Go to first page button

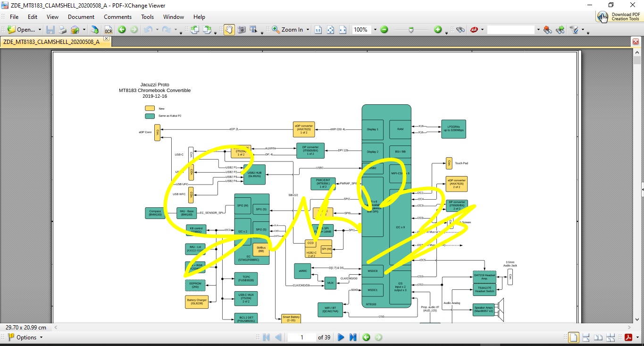click(266, 338)
